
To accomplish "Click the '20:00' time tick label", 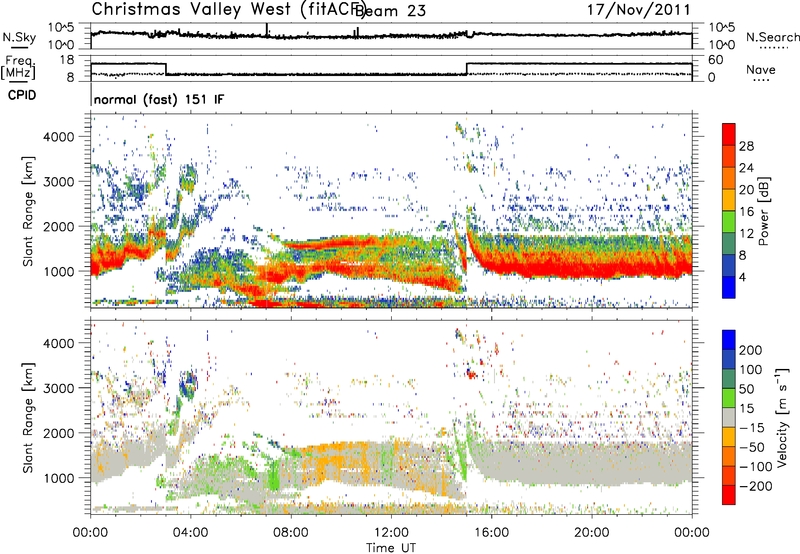I will click(591, 533).
